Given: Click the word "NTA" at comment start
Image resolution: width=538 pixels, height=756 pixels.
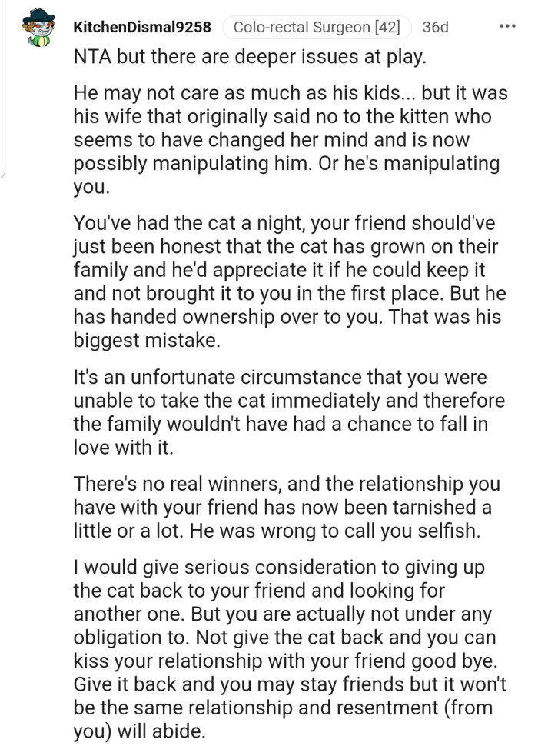Looking at the screenshot, I should point(92,58).
